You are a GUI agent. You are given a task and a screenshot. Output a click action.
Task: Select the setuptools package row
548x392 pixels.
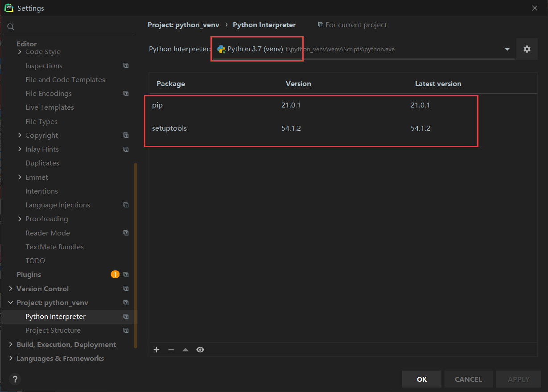[343, 128]
